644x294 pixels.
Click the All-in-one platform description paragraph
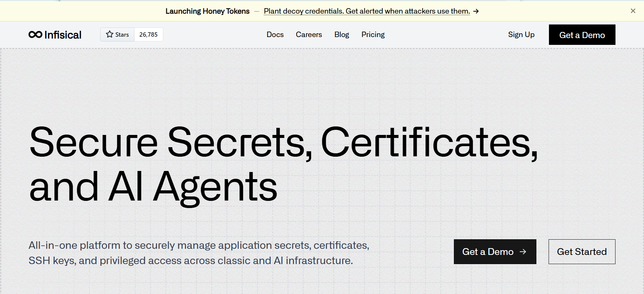tap(199, 253)
